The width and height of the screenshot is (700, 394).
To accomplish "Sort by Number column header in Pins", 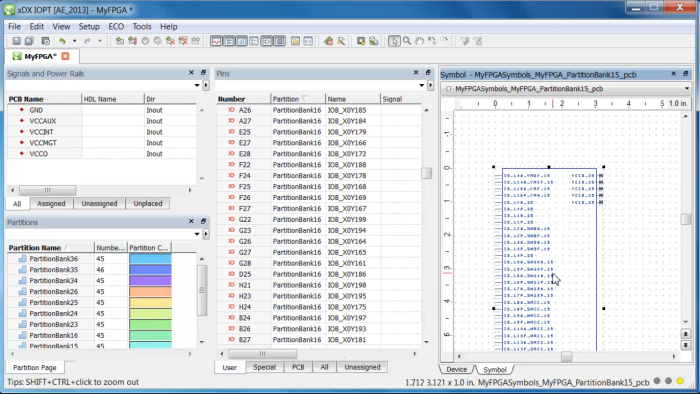I will click(243, 99).
